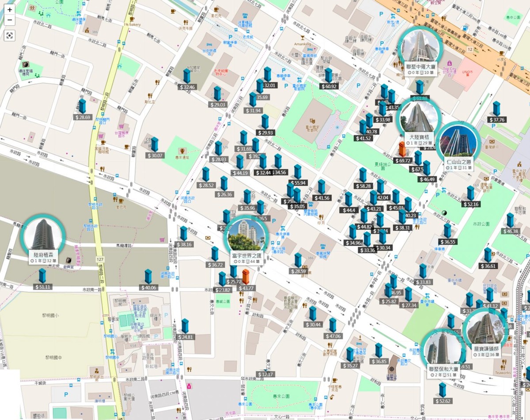
Task: Select the building marker priced $33.83
Action: pyautogui.click(x=423, y=275)
